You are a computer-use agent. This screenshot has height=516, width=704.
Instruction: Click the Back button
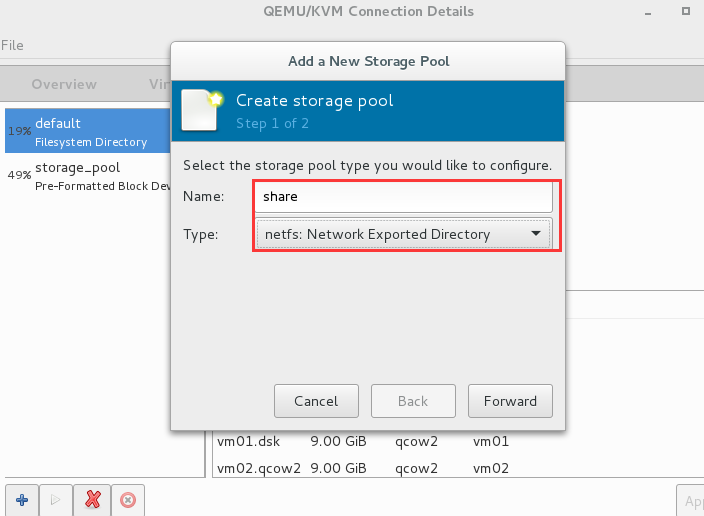coord(413,401)
